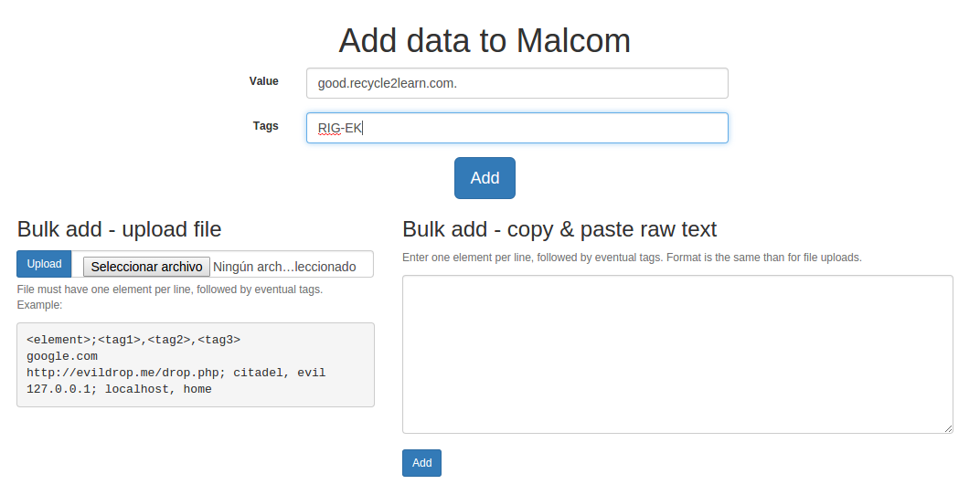Click the Value label
Image resolution: width=980 pixels, height=495 pixels.
point(264,81)
